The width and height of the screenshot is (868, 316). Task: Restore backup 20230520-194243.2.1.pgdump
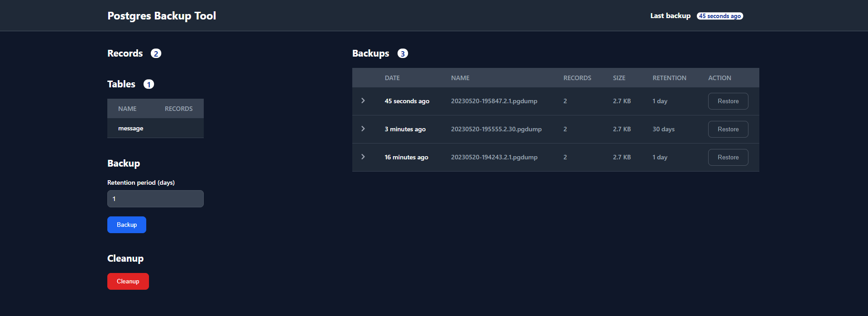tap(728, 157)
